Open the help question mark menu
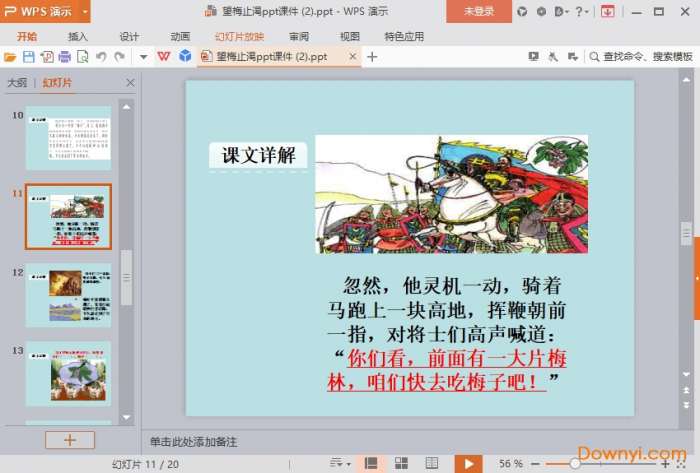This screenshot has height=473, width=700. pyautogui.click(x=581, y=12)
